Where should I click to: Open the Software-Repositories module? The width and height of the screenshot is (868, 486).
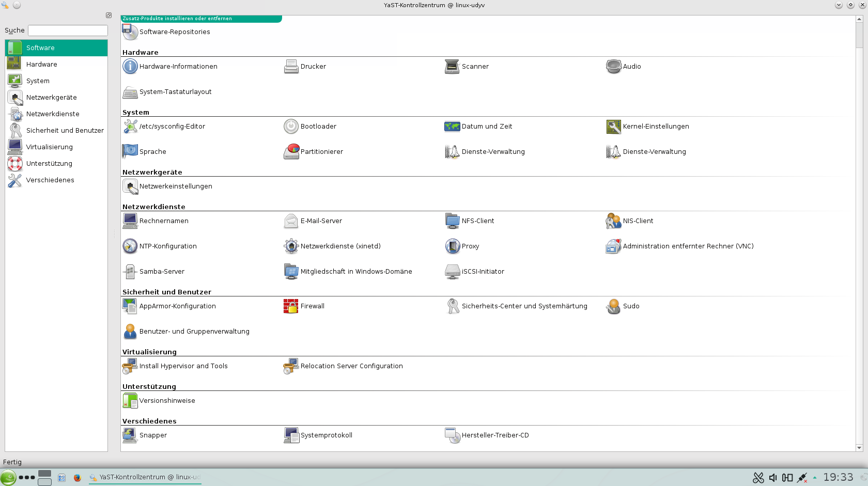pos(175,32)
